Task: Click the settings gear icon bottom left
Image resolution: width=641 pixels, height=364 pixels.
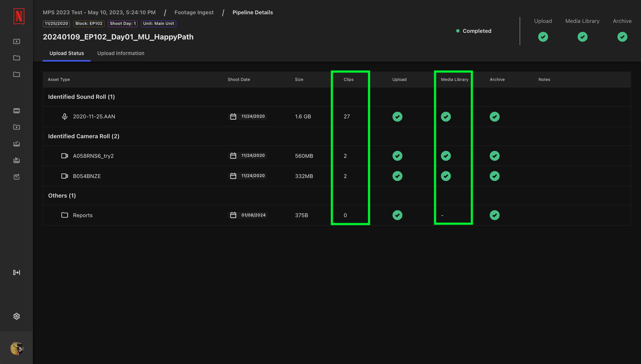Action: 16,316
